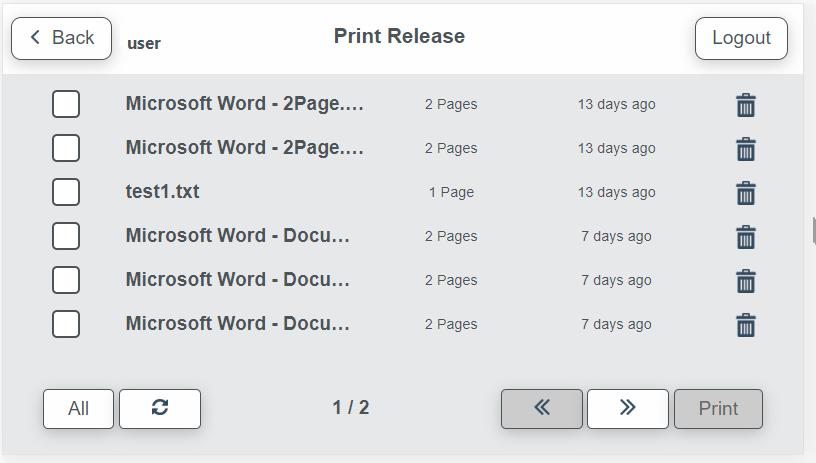Image resolution: width=816 pixels, height=463 pixels.
Task: Click the Print button
Action: [718, 408]
